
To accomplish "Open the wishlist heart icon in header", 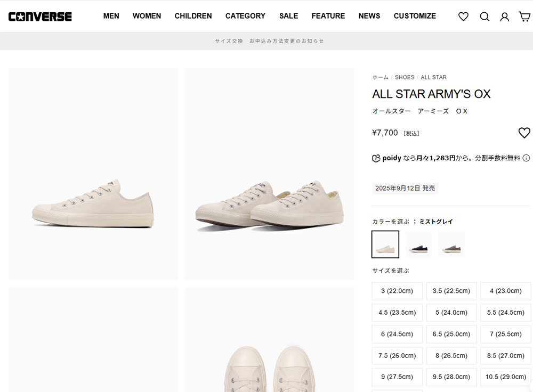I will pos(463,17).
